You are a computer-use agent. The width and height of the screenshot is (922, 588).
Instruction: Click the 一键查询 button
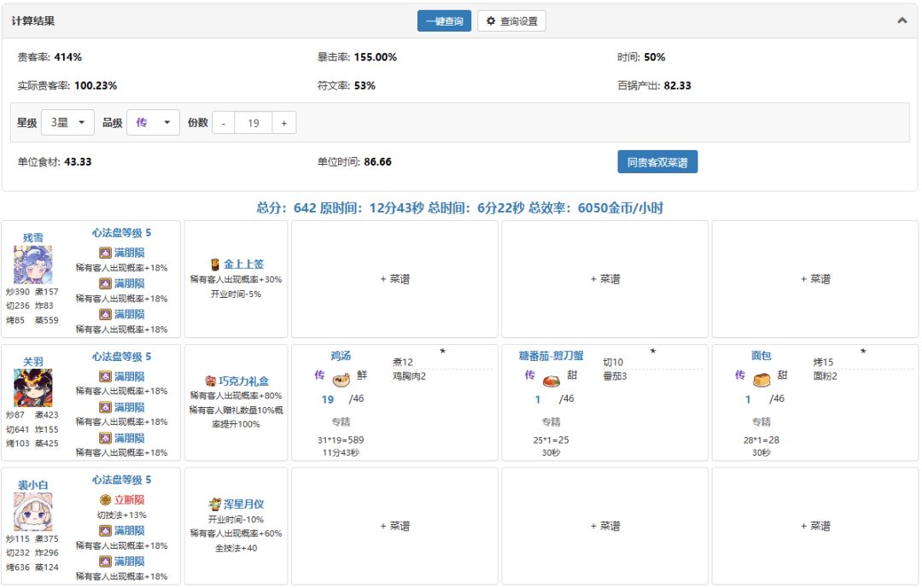pos(445,21)
